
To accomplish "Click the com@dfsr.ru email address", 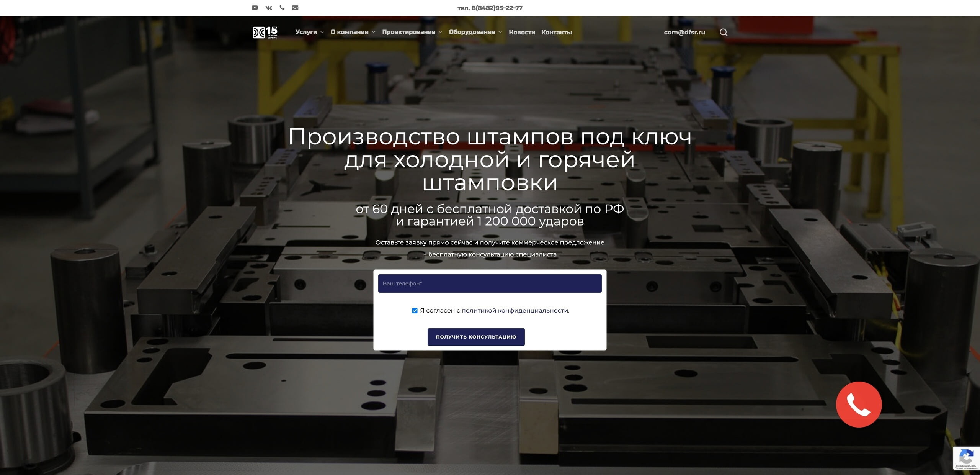I will (684, 32).
